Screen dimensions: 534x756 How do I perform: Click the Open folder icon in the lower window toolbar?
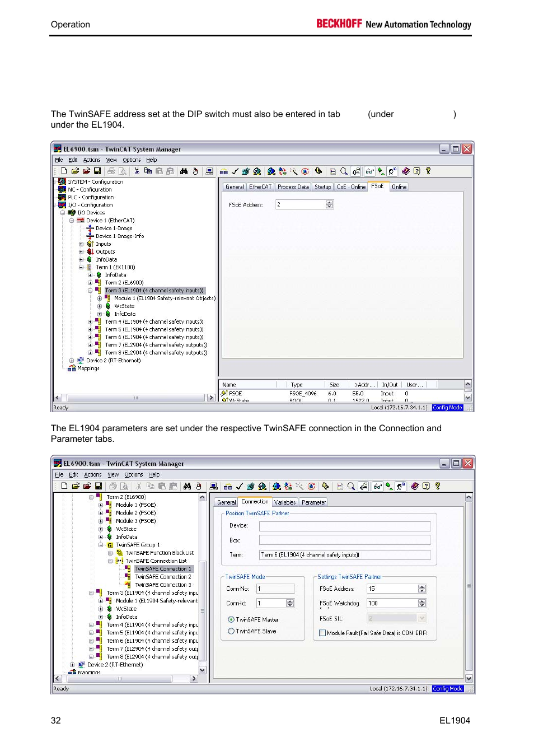tap(76, 486)
